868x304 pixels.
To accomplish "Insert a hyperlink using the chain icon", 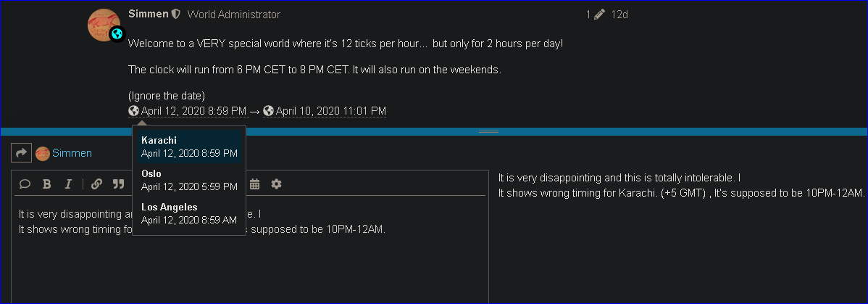I will pos(97,184).
